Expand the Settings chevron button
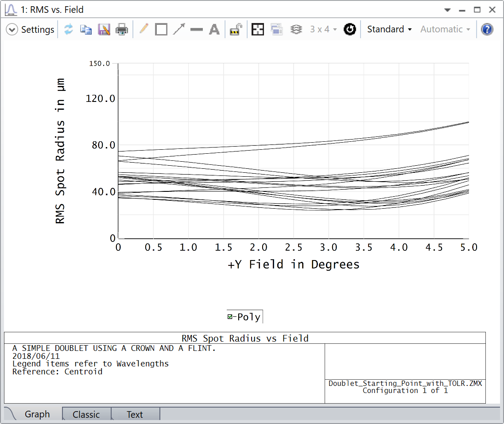Screen dimensions: 504x424 point(12,30)
